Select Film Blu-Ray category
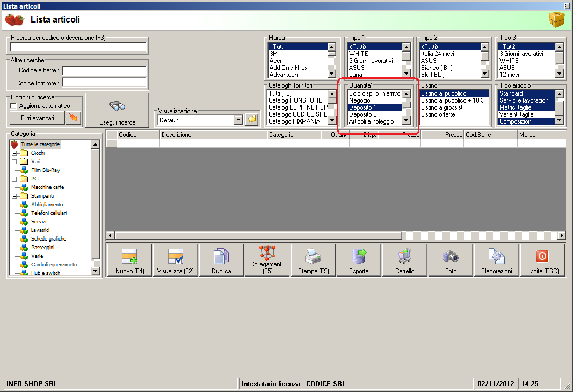 45,170
